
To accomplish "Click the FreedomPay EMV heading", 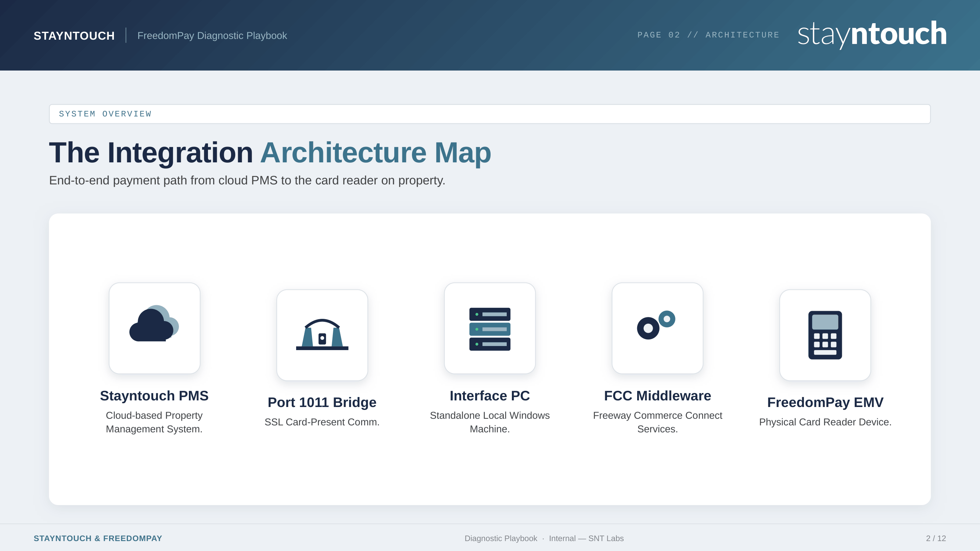I will (825, 402).
